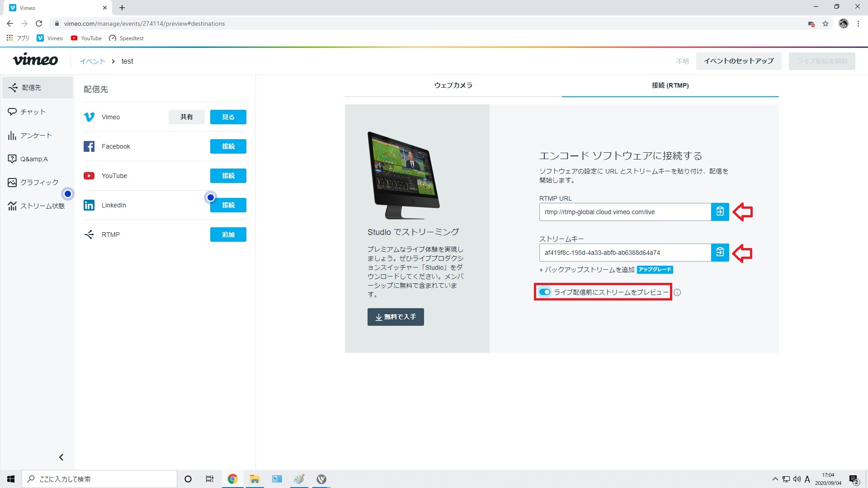Click the 共有 button for Vimeo
Screen dimensions: 868x488
(186, 117)
